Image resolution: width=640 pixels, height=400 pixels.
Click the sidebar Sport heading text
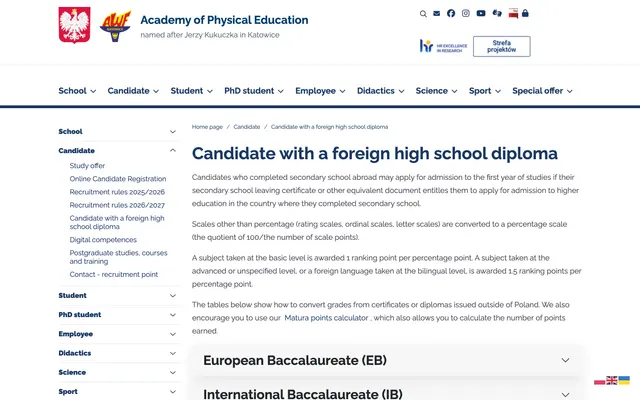[68, 391]
